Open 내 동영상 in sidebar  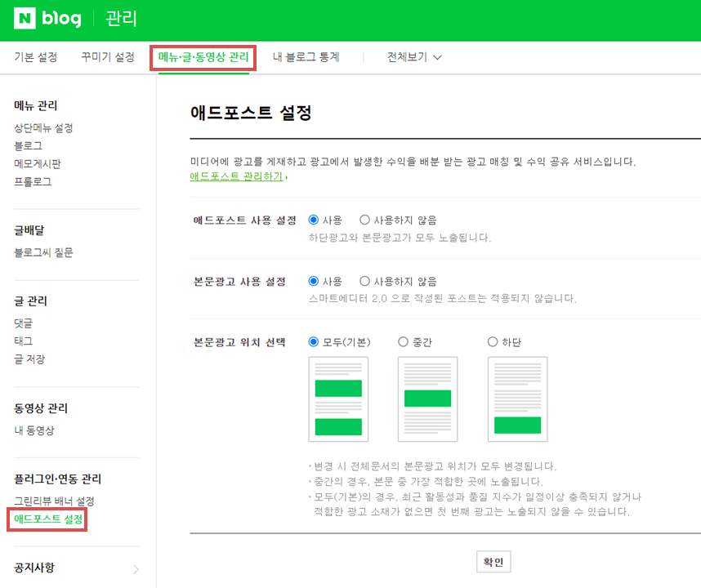[34, 430]
